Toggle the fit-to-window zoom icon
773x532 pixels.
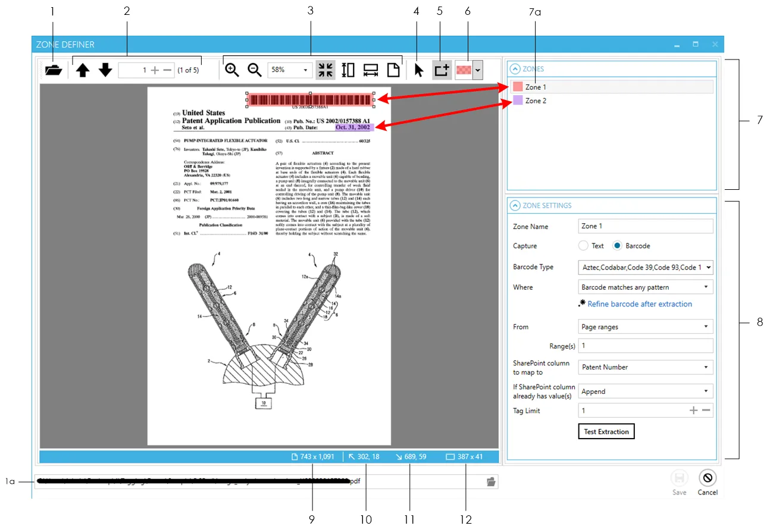click(326, 70)
